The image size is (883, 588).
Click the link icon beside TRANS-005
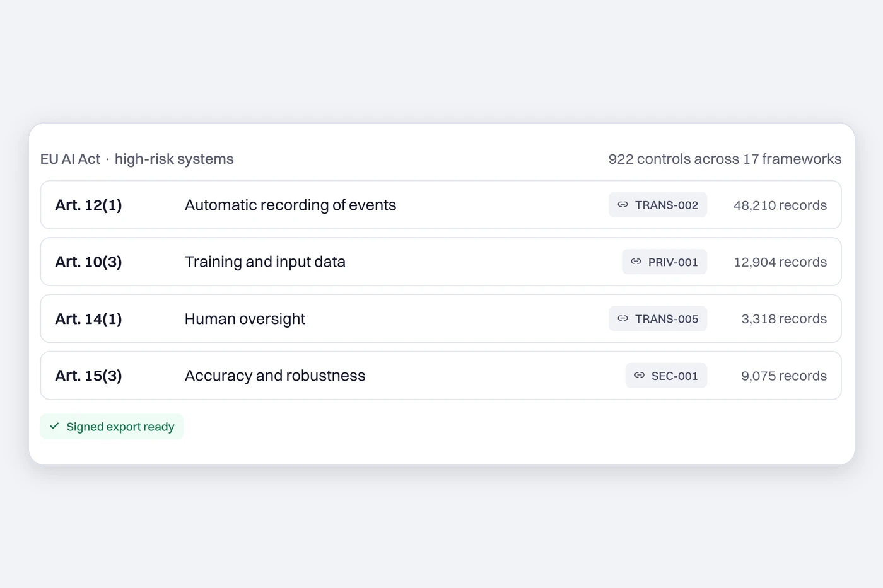pyautogui.click(x=623, y=319)
